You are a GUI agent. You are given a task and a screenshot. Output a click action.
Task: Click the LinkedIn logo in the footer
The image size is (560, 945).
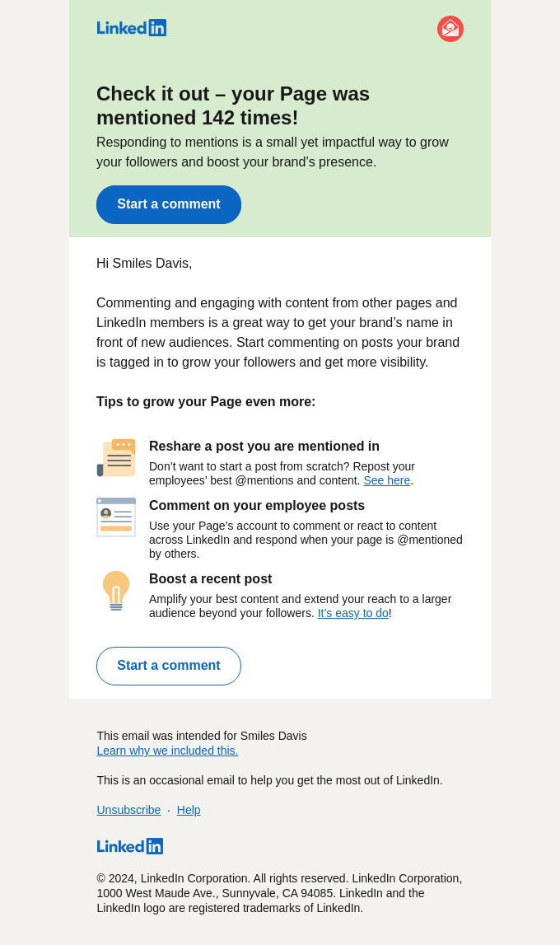tap(130, 846)
